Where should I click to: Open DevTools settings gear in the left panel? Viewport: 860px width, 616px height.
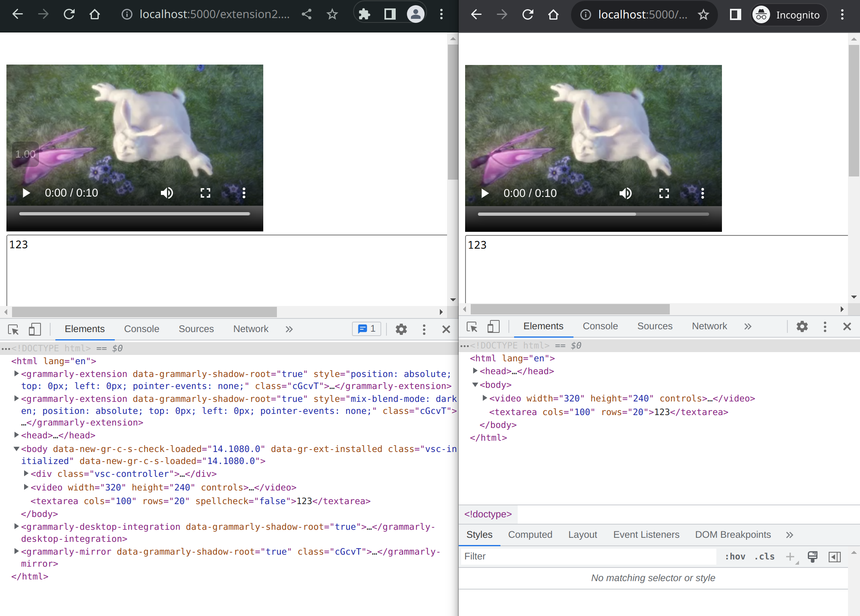(401, 329)
